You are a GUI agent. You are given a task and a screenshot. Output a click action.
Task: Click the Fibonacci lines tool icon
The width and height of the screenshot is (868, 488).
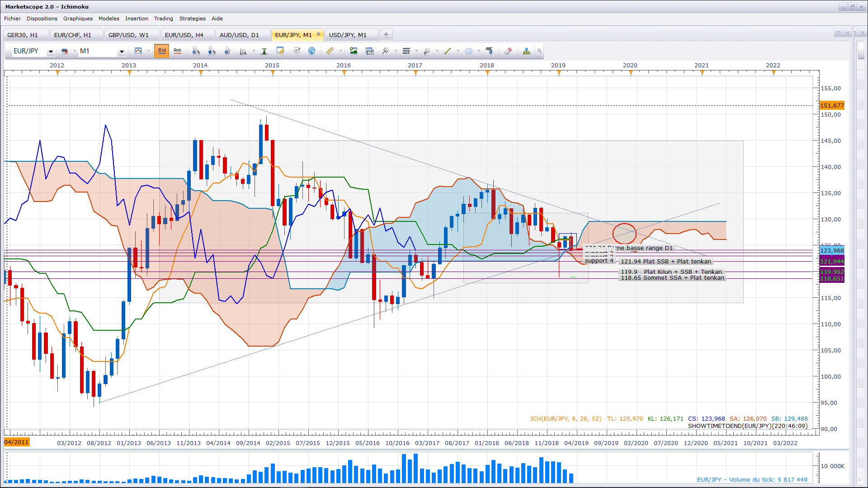pyautogui.click(x=406, y=51)
